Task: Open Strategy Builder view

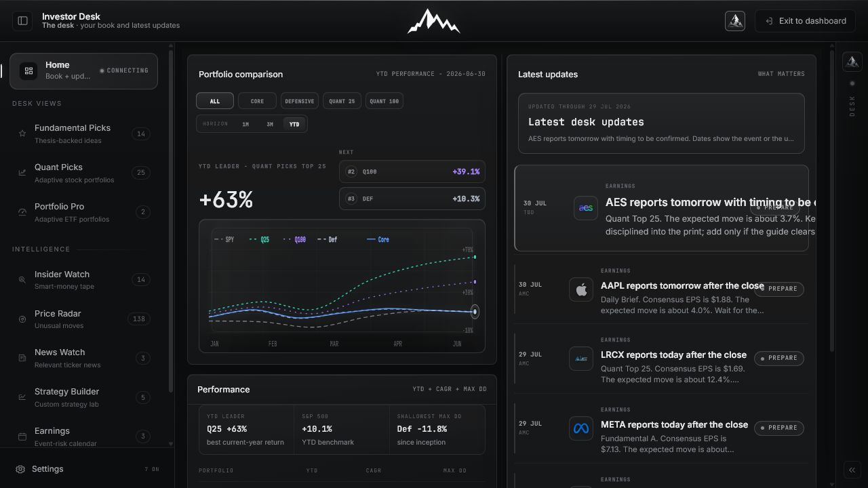Action: (x=83, y=397)
